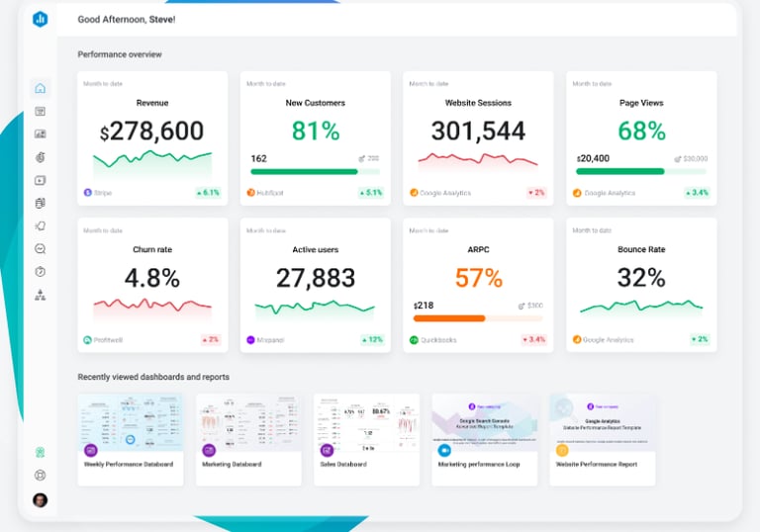Click the goal target icon on Page Views

click(x=678, y=159)
